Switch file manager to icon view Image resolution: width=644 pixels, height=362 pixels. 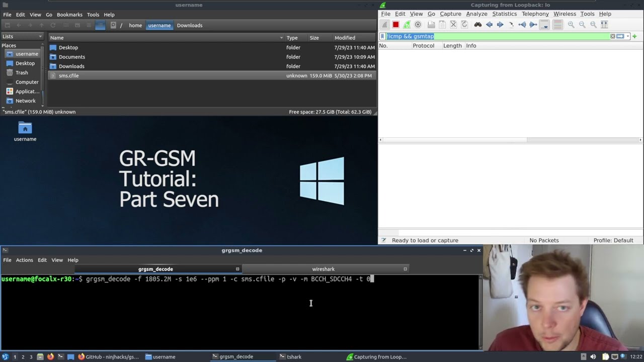(x=66, y=25)
